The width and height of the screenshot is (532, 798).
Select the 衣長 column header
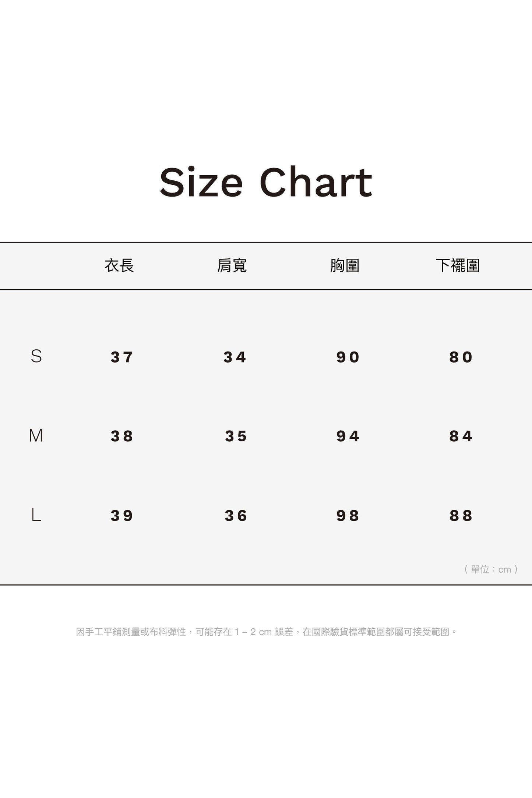pyautogui.click(x=119, y=265)
